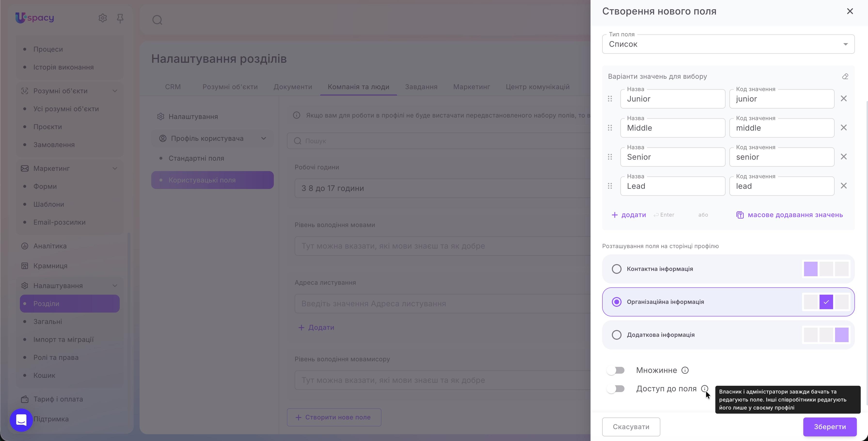Screen dimensions: 868x441
Task: Remove the Junior value row
Action: click(844, 99)
